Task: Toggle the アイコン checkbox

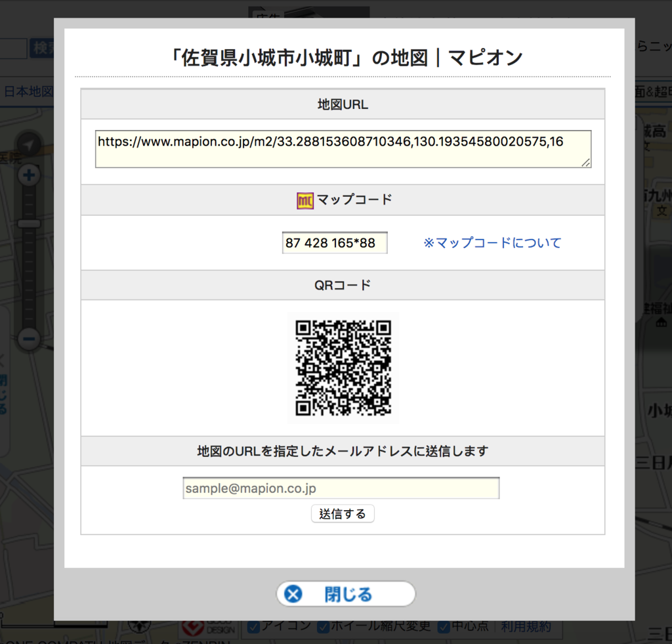Action: point(254,626)
